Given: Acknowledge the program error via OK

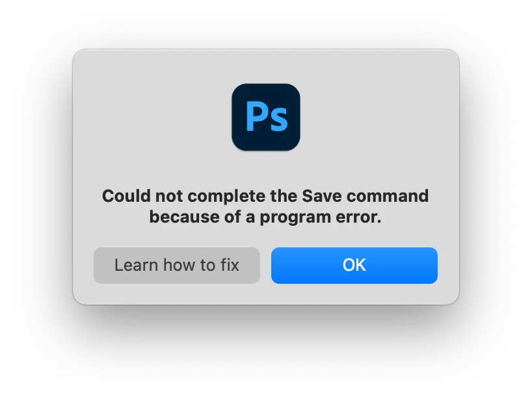Looking at the screenshot, I should (x=354, y=265).
